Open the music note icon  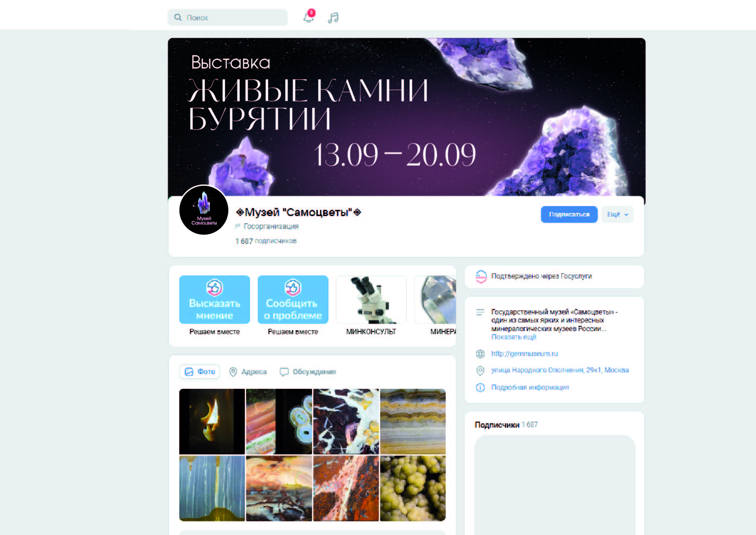(333, 18)
